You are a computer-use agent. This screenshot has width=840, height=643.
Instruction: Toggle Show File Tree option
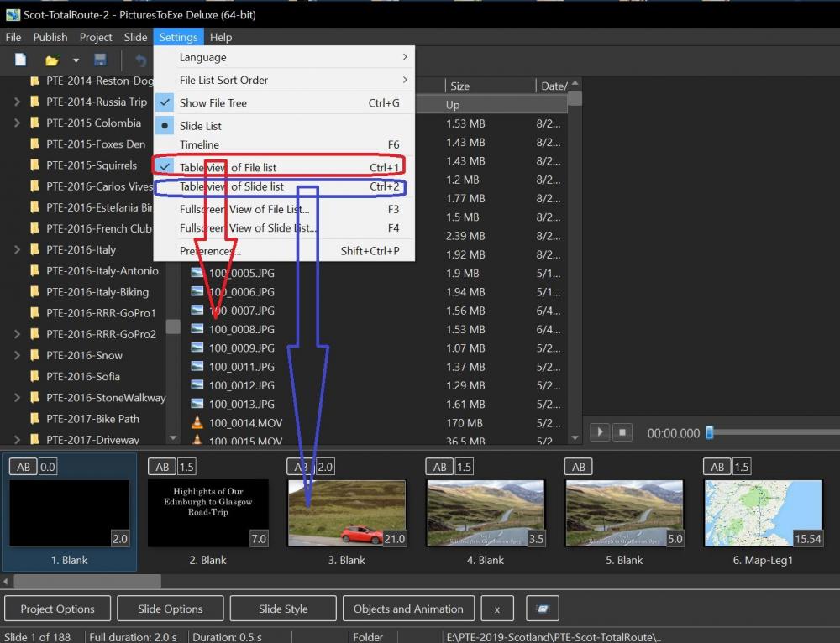tap(213, 103)
